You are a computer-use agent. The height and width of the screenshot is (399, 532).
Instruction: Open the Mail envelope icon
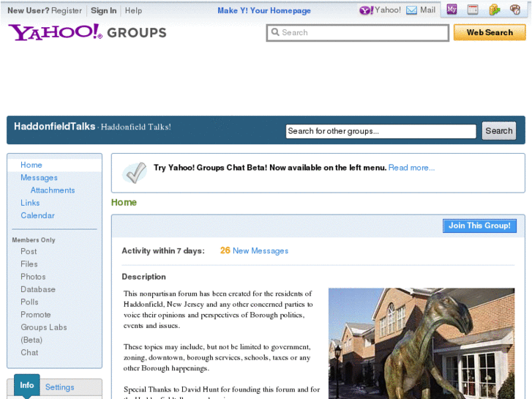pos(411,10)
